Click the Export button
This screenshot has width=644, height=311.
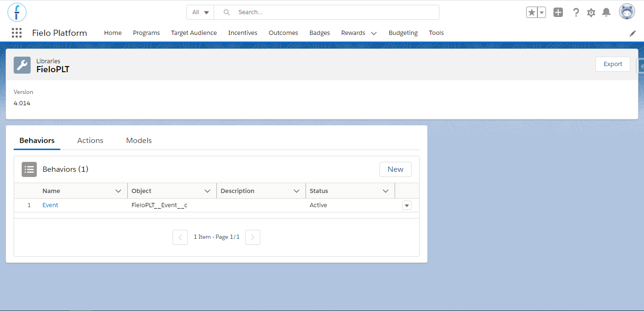(613, 64)
